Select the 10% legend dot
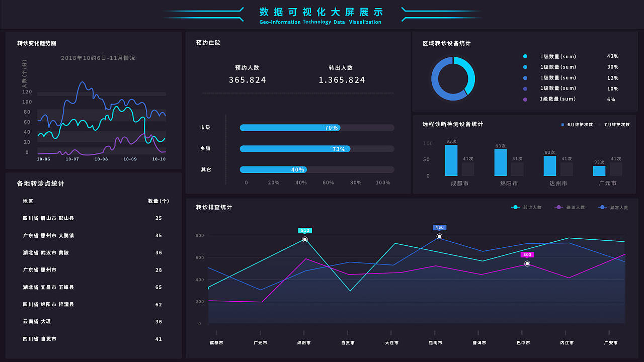Screen dimensions: 644x362 525,88
